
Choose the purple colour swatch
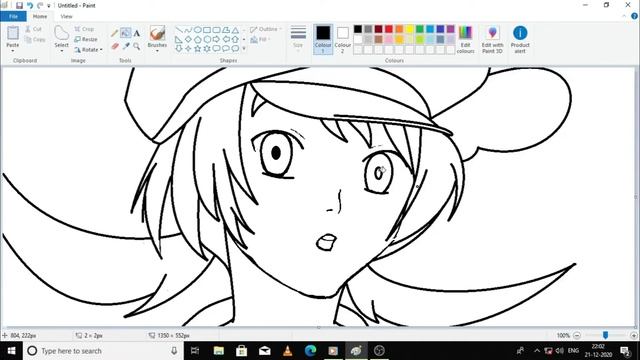[x=451, y=29]
